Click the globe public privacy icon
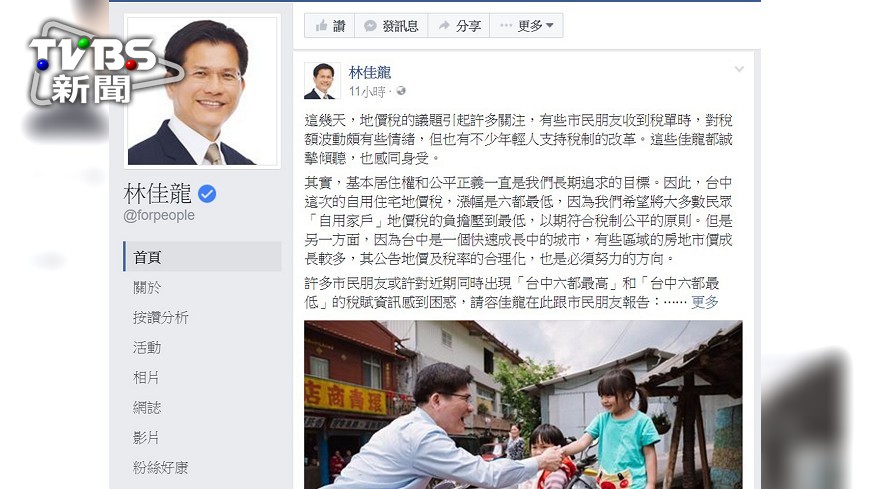 point(401,91)
